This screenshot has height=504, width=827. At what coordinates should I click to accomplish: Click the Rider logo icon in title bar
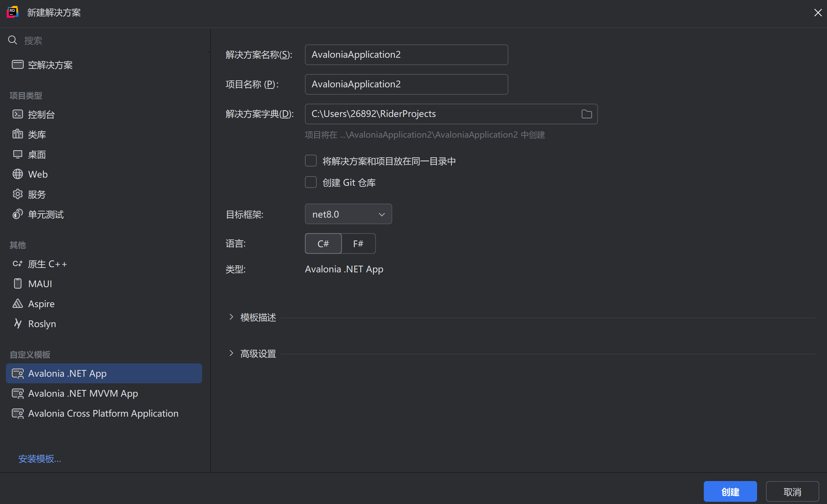click(13, 12)
